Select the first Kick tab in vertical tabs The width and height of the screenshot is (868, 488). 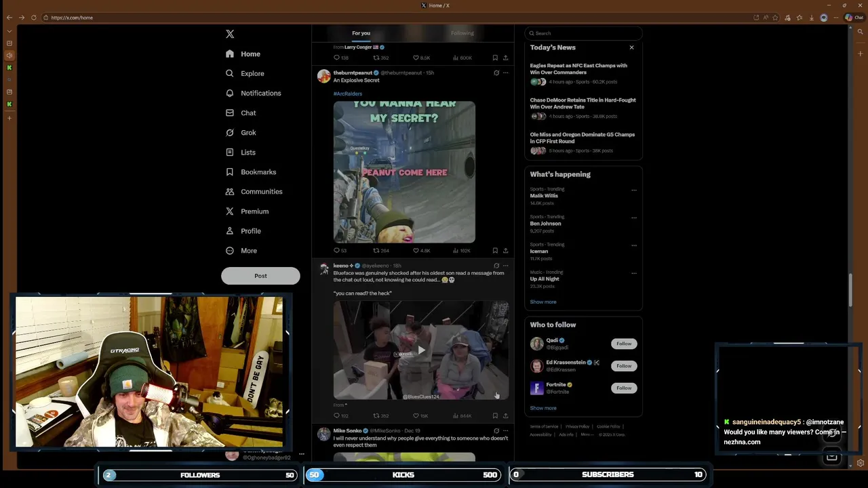point(9,68)
